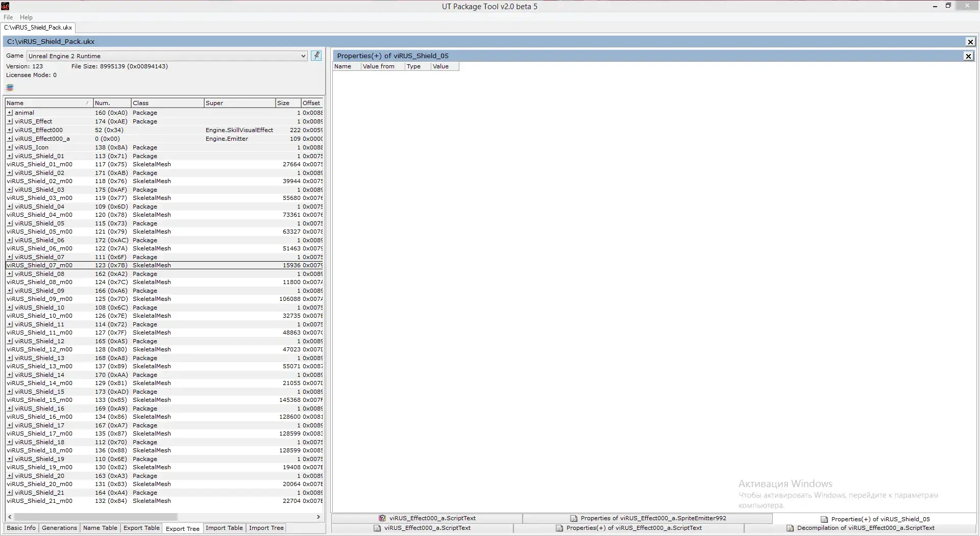Open Properties of viRUS_Effect000_a.SpriteEmitter992 tab

point(648,518)
